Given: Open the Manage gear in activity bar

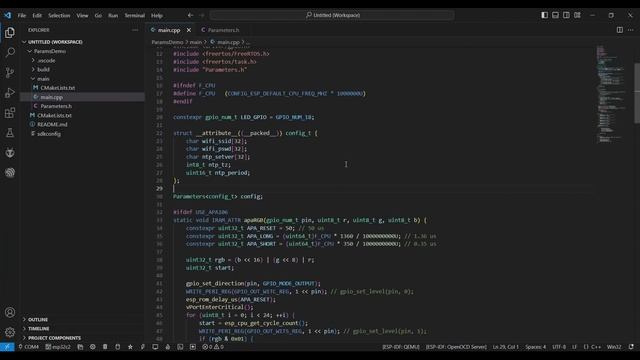Looking at the screenshot, I should pos(10,332).
